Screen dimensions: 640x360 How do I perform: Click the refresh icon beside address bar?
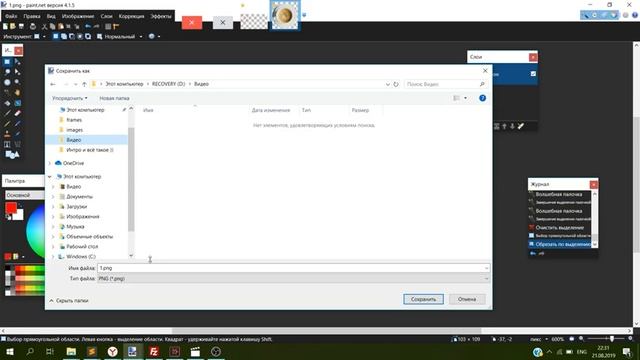(396, 84)
